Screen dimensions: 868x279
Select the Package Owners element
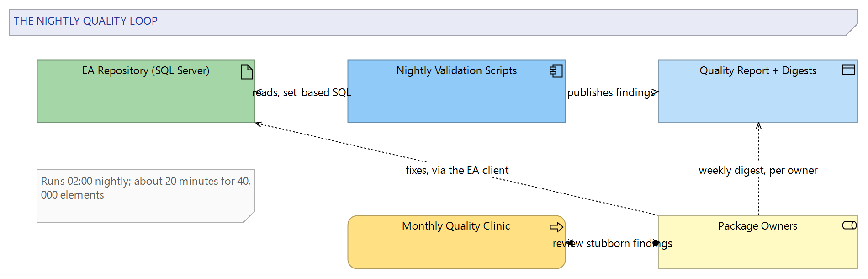point(758,242)
